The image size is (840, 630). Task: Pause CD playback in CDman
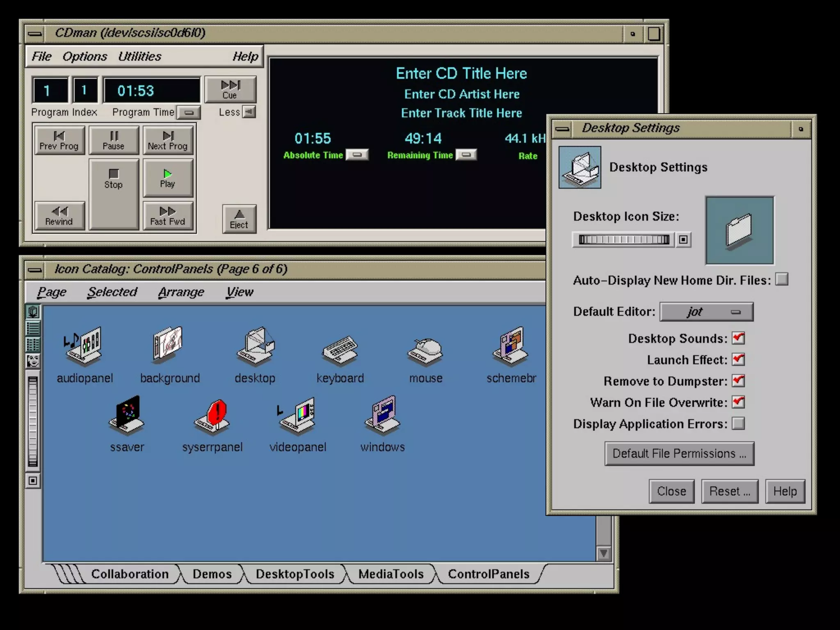point(114,140)
